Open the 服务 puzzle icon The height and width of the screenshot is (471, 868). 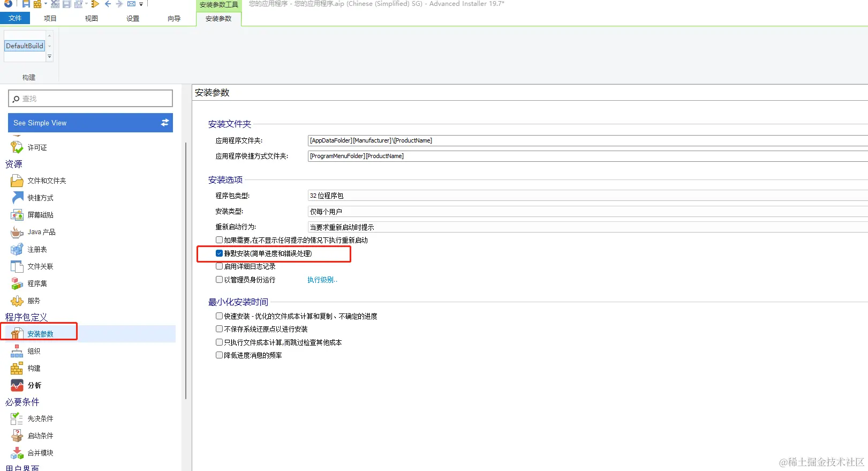[17, 301]
